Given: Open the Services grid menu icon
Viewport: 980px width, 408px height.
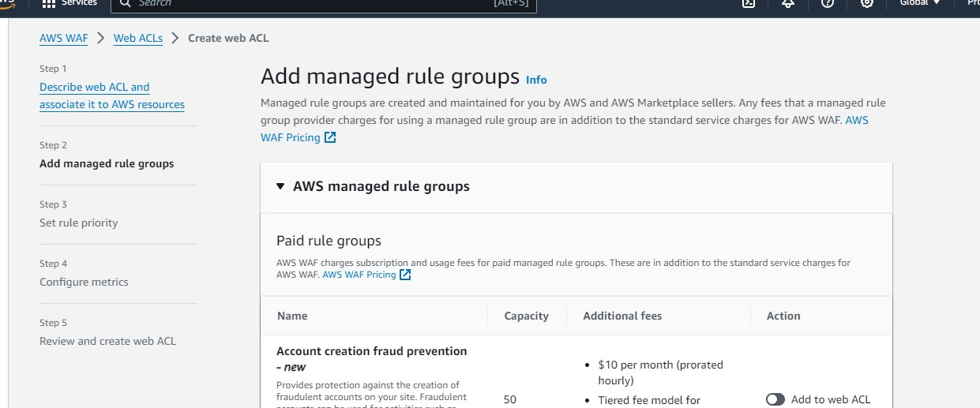Looking at the screenshot, I should 49,3.
